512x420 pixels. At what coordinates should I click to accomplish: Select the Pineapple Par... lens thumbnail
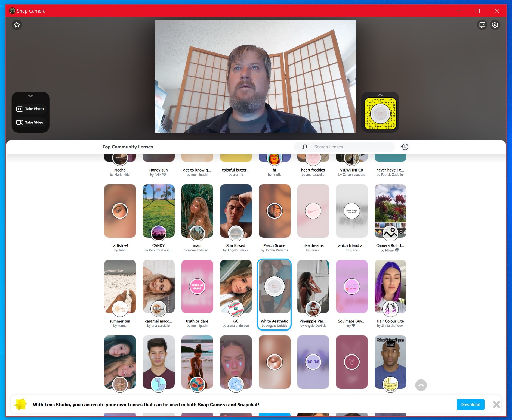pos(313,287)
